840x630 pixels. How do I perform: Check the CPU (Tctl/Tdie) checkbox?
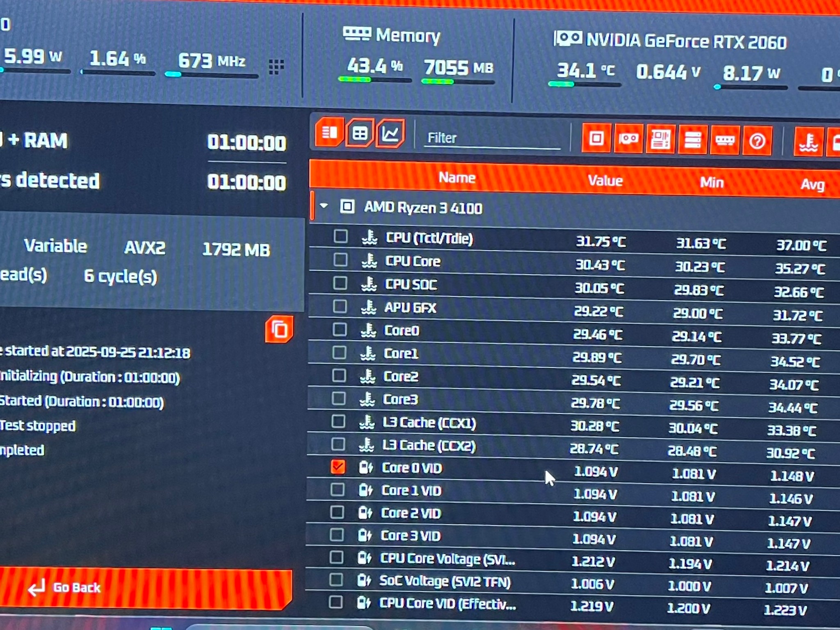pos(340,236)
